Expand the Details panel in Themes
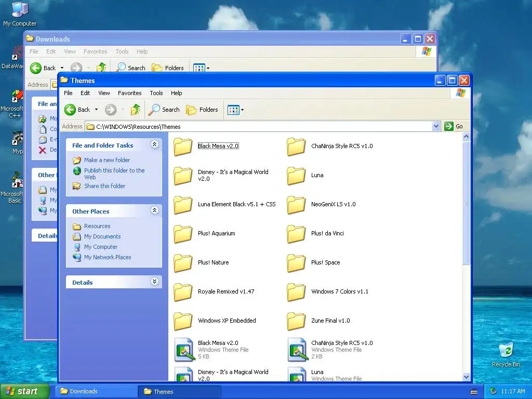This screenshot has height=399, width=532. [154, 282]
